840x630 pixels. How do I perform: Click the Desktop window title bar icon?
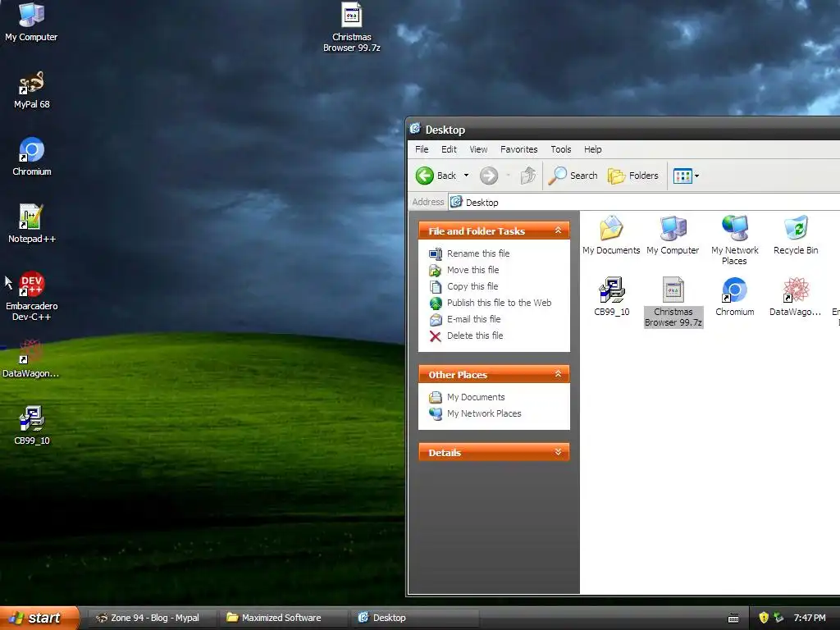(x=415, y=129)
